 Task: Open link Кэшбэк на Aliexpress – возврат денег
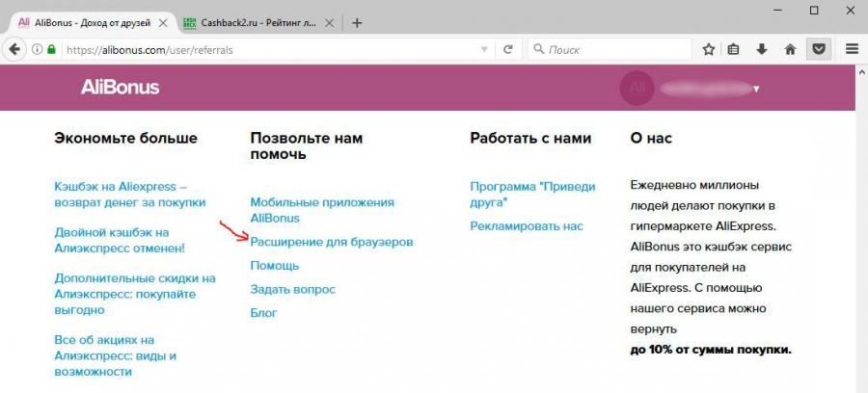pos(130,195)
